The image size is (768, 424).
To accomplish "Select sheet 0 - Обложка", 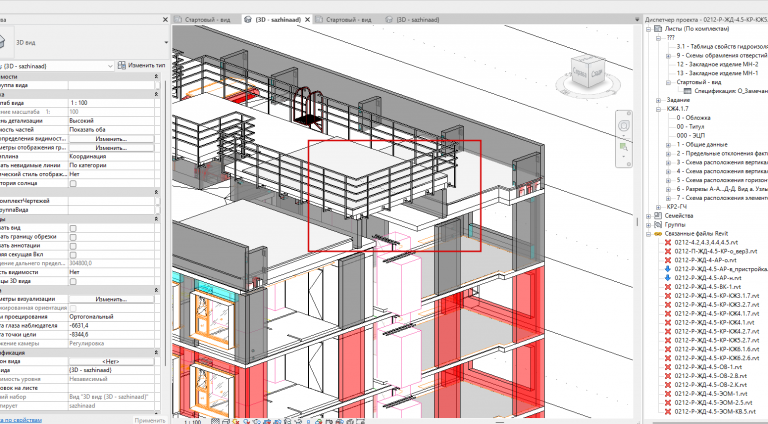I will coord(694,118).
